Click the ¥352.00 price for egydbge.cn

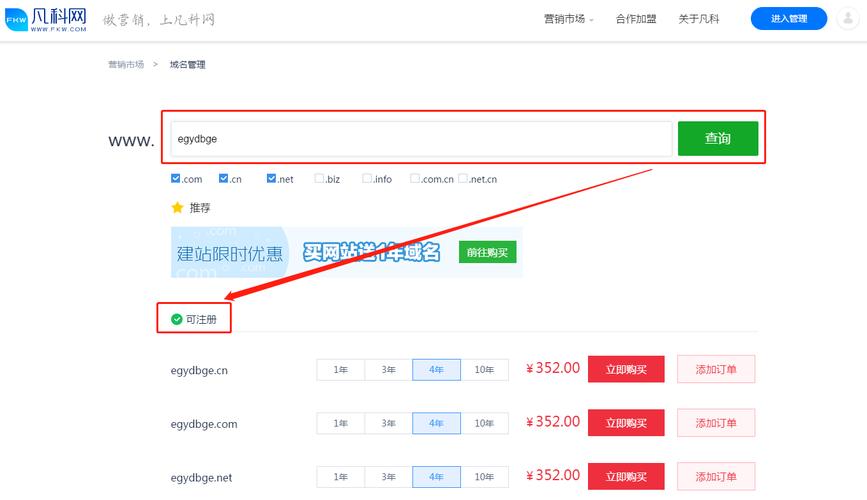point(553,368)
